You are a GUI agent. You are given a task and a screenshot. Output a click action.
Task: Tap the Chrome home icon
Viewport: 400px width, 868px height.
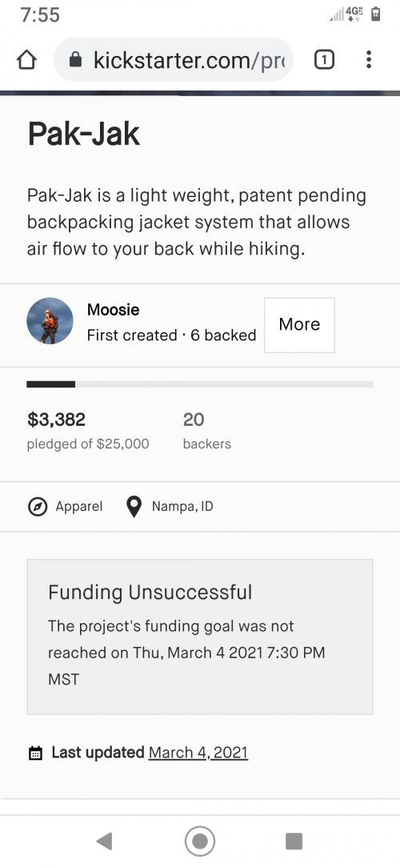tap(26, 60)
